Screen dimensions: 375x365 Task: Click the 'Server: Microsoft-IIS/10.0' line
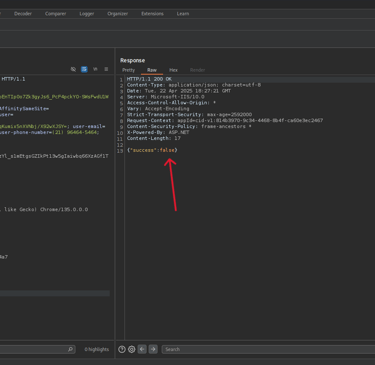click(166, 97)
